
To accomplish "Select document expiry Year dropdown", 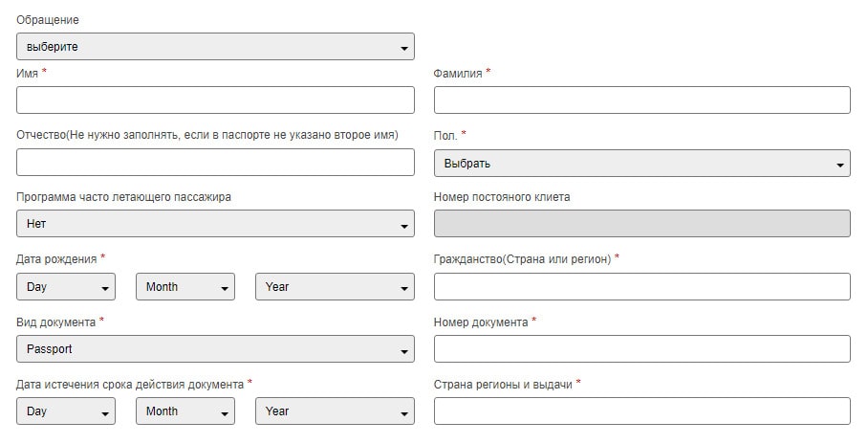I will (335, 411).
